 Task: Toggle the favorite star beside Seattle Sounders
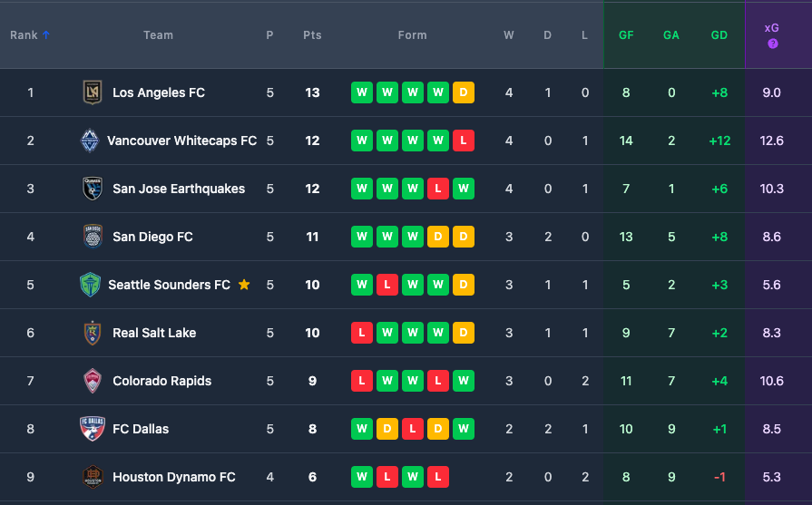(x=244, y=285)
